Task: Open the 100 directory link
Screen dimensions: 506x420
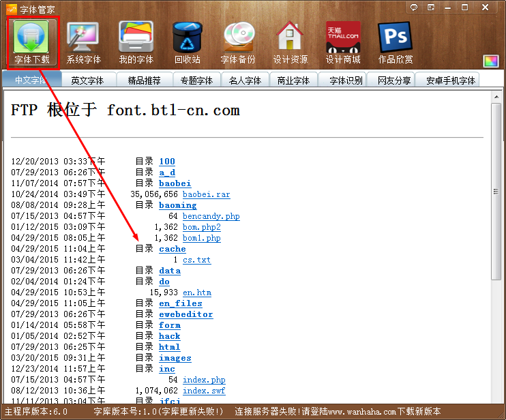Action: point(167,162)
